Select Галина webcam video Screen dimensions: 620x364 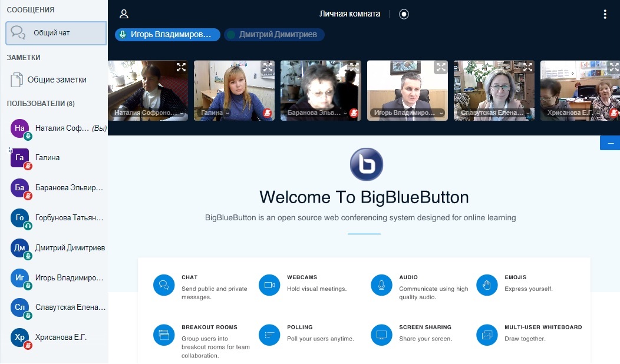(234, 91)
